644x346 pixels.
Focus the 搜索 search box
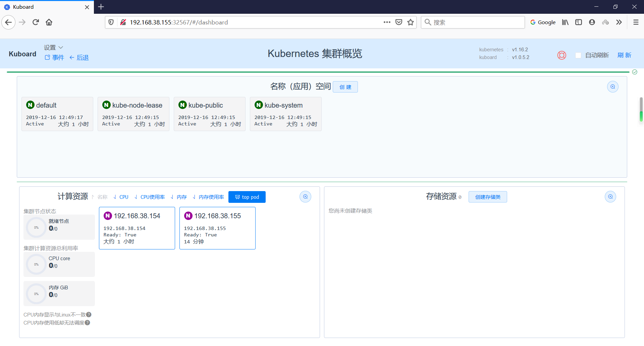click(473, 22)
